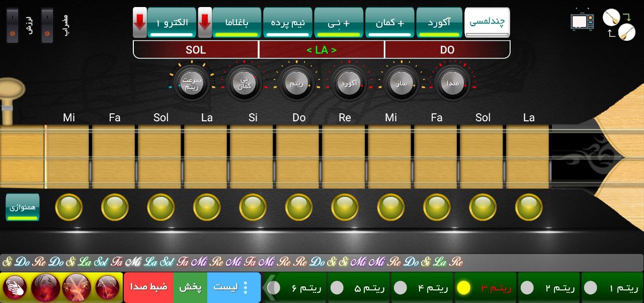Adjust the صدا sound knob

pos(453,83)
